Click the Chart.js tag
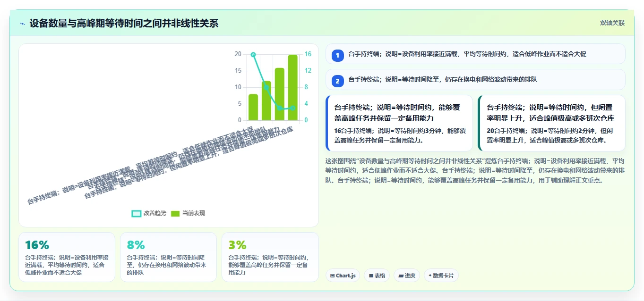644x301 pixels. 343,276
